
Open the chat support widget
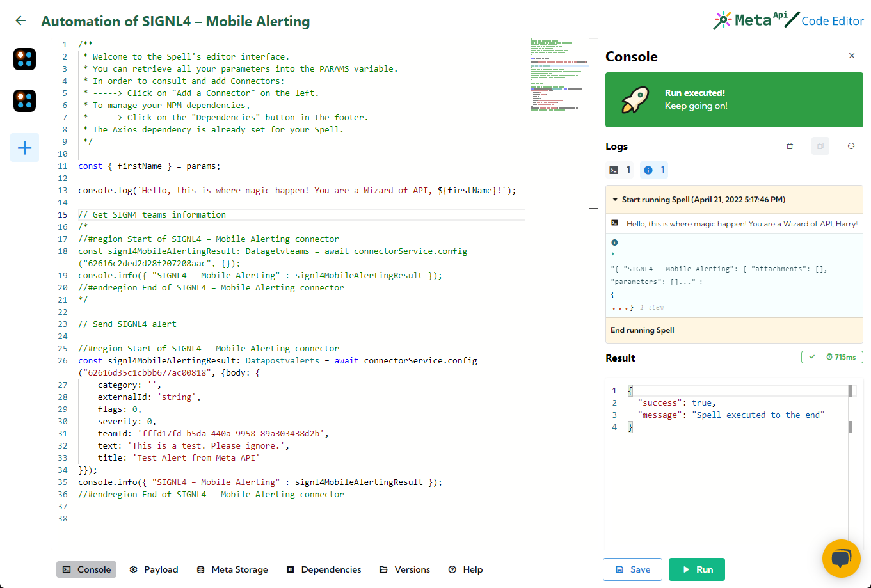tap(841, 559)
